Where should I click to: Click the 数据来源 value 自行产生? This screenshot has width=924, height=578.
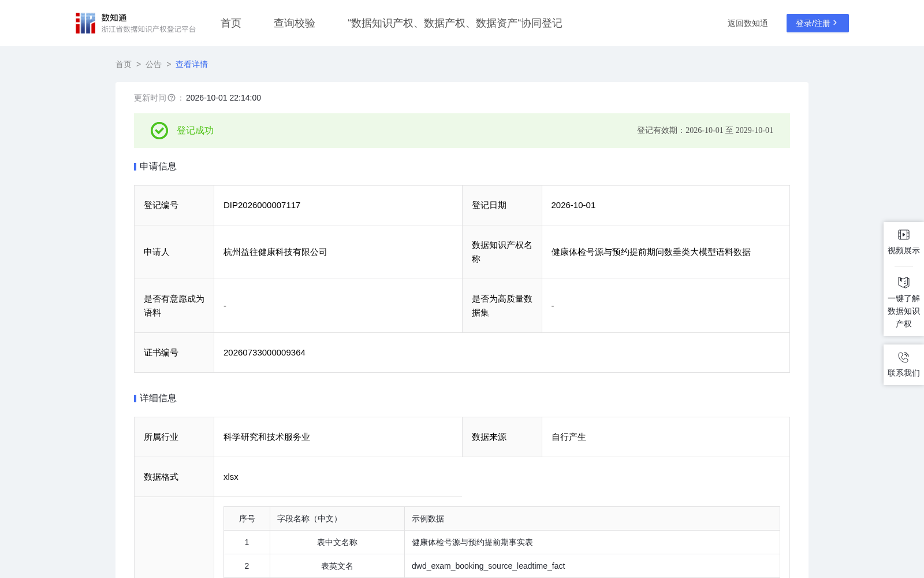[569, 437]
